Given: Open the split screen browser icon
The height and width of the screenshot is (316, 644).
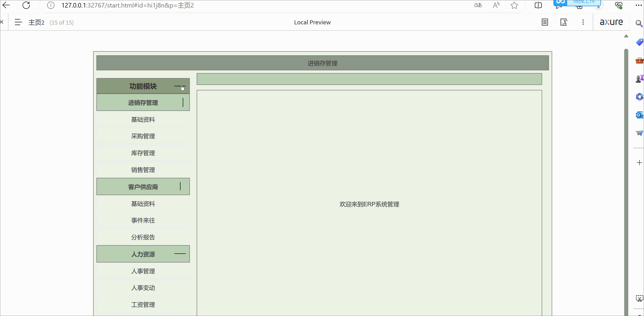Looking at the screenshot, I should [538, 5].
